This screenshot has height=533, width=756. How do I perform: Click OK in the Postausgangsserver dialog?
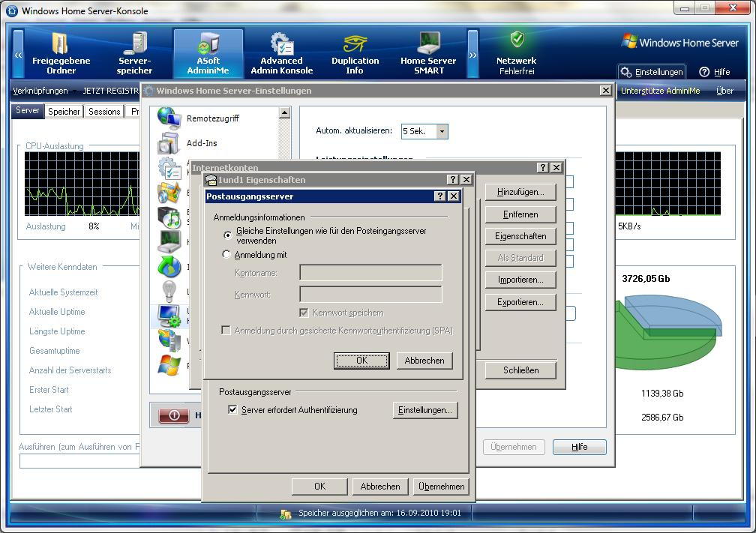click(361, 361)
